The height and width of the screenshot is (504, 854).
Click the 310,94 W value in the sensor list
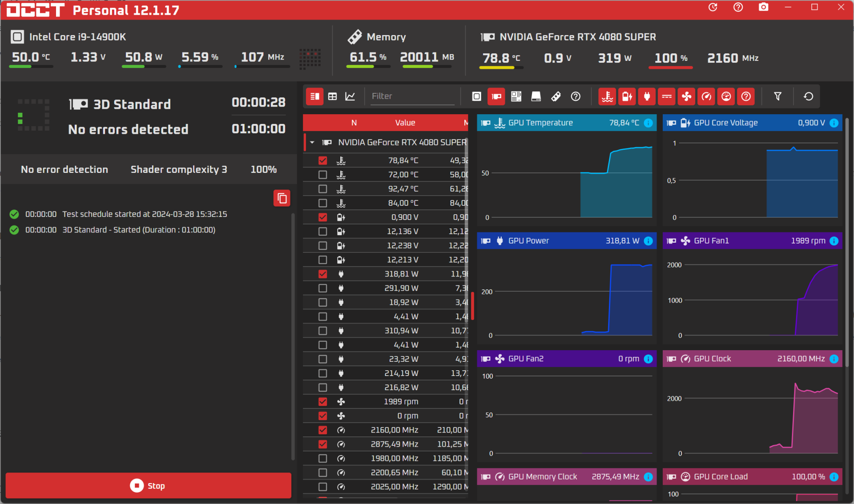(x=402, y=331)
